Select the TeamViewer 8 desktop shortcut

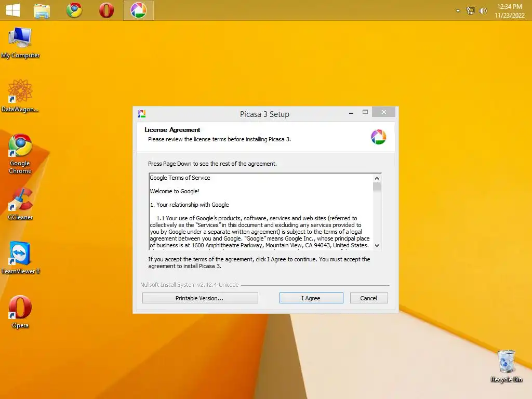(x=20, y=258)
